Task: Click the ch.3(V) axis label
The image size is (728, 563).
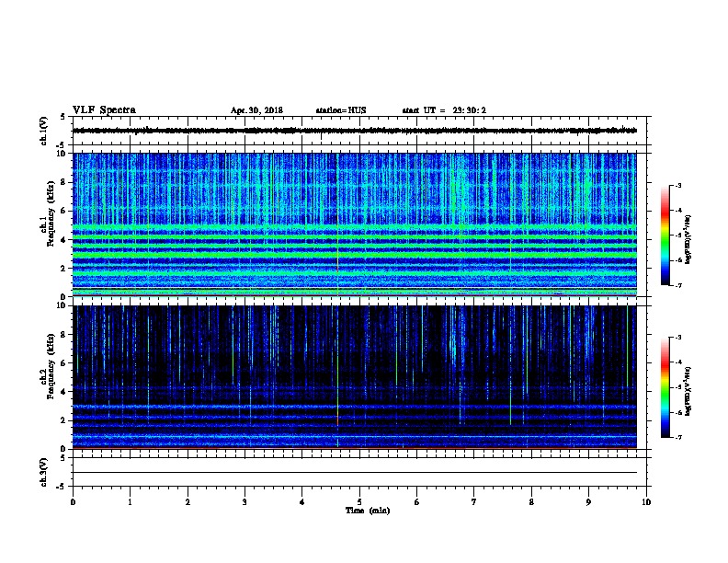Action: tap(43, 473)
